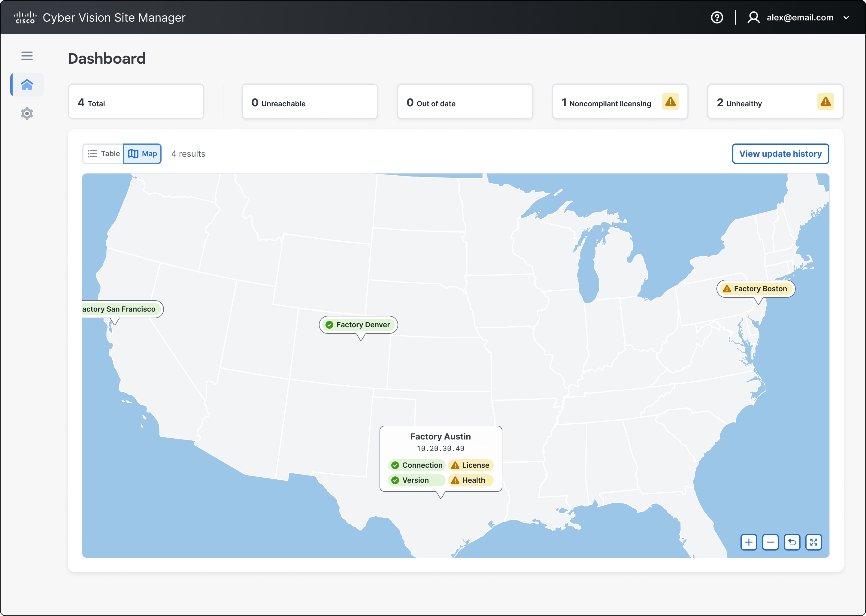Select the Out of date summary card
The image size is (866, 616).
coord(465,101)
